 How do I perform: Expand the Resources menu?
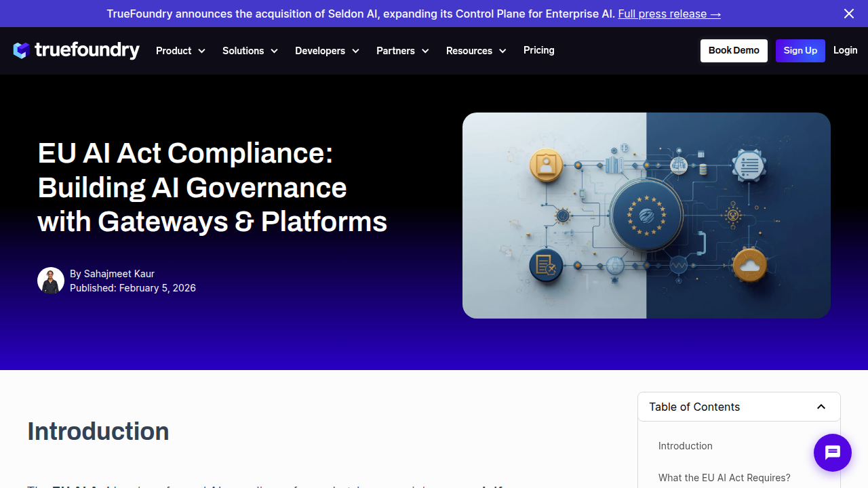pyautogui.click(x=476, y=51)
